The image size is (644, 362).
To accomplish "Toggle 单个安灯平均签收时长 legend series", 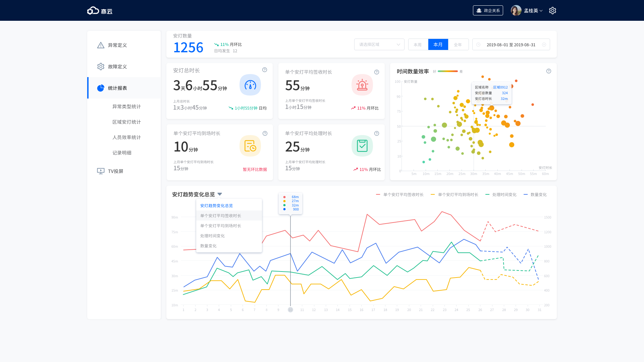I will tap(400, 195).
